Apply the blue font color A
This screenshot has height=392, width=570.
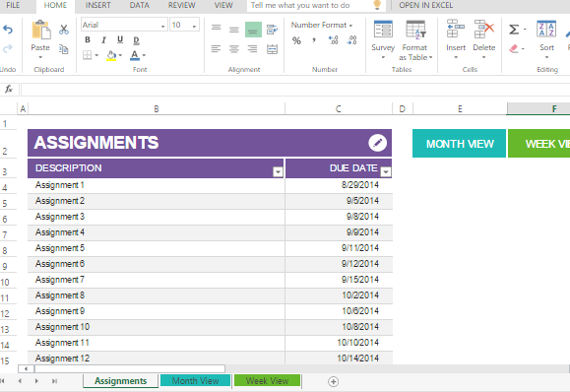click(135, 55)
